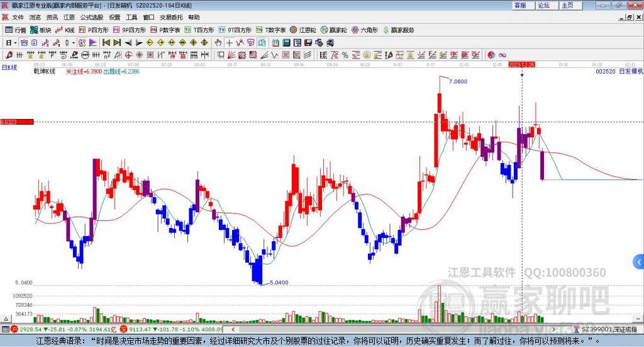Open the 江恩 menu
644x347 pixels.
click(x=69, y=17)
